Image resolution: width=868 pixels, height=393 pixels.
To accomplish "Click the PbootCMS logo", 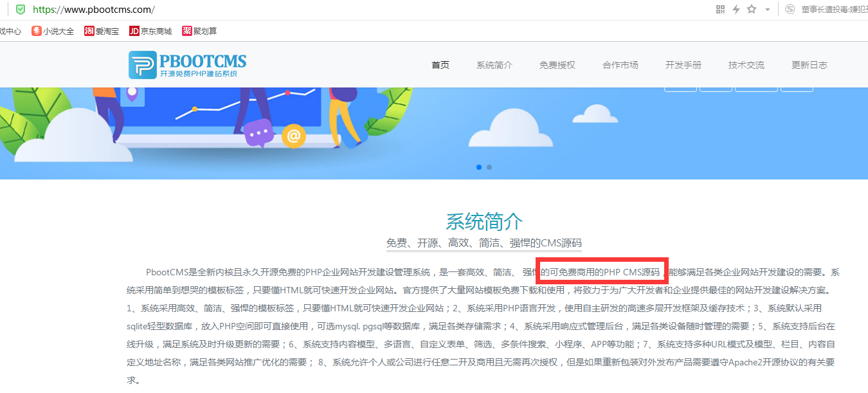I will click(x=187, y=65).
